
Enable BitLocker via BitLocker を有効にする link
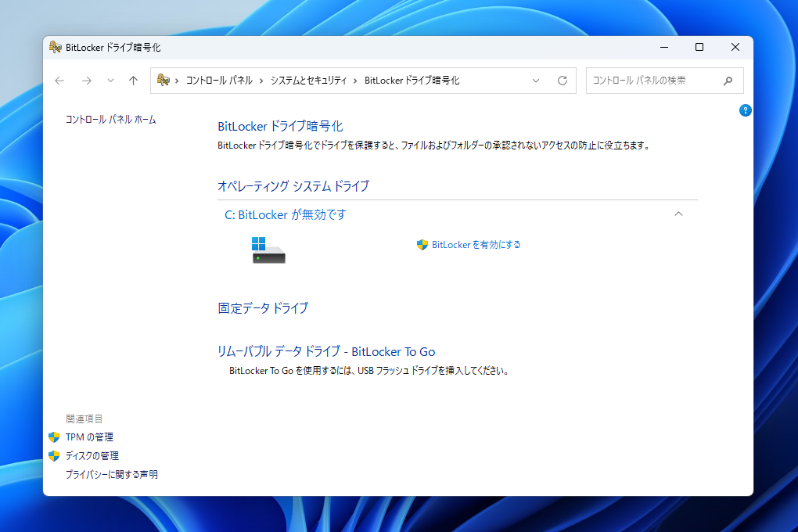(475, 244)
